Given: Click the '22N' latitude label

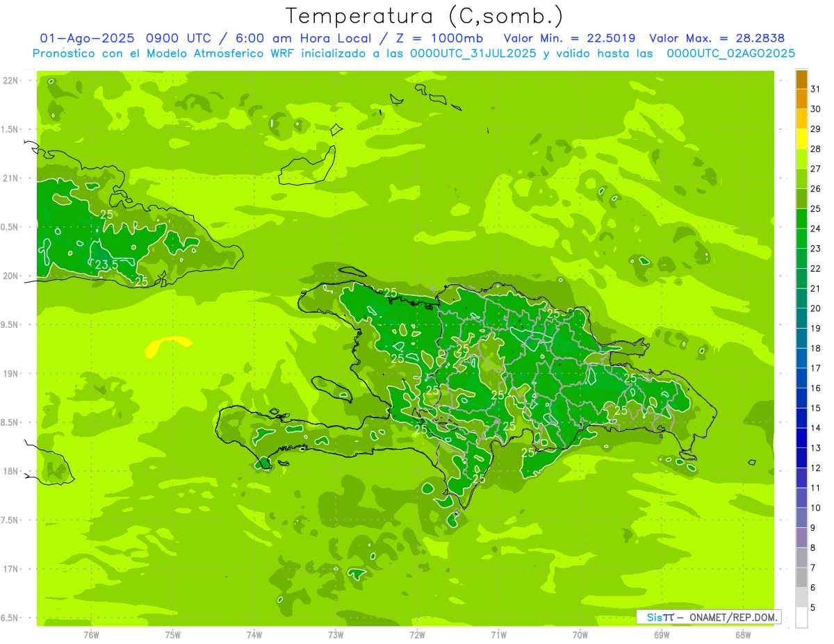Looking at the screenshot, I should tap(10, 81).
